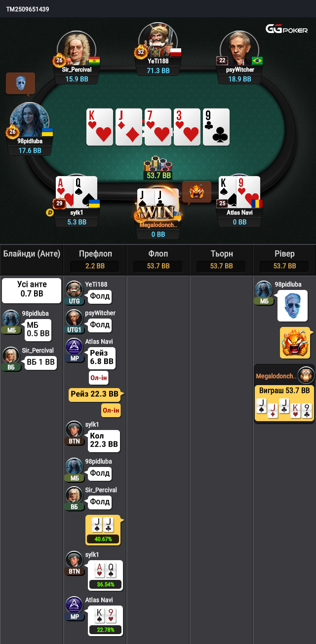
Task: Click the dealer button next to sylk1
Action: tap(49, 213)
